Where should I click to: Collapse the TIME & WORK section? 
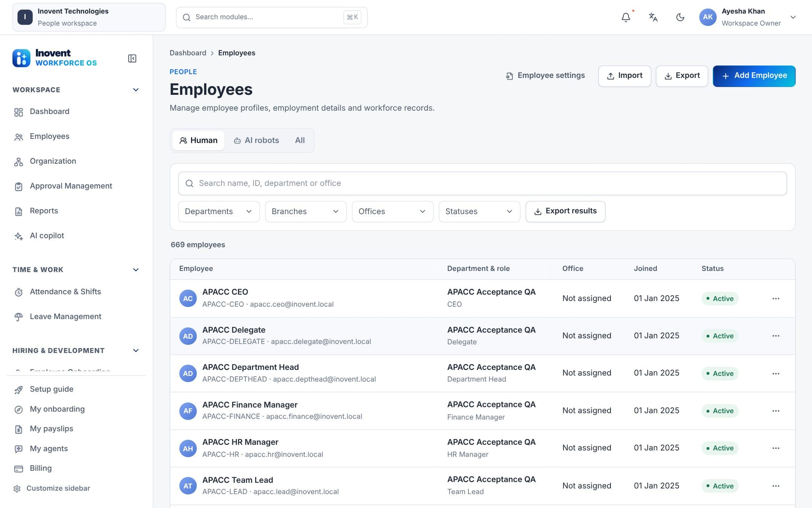tap(136, 270)
